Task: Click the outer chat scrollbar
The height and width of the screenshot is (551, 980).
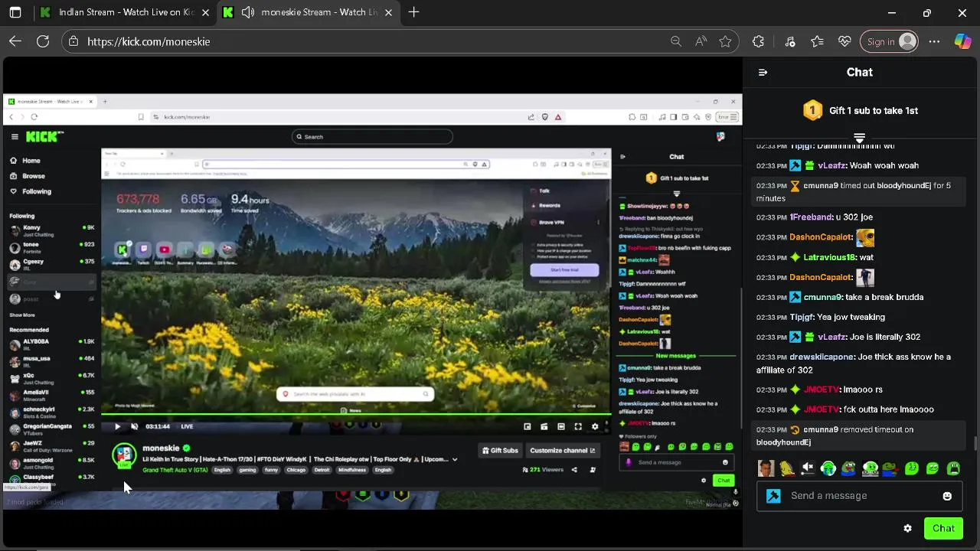Action: coord(975,442)
